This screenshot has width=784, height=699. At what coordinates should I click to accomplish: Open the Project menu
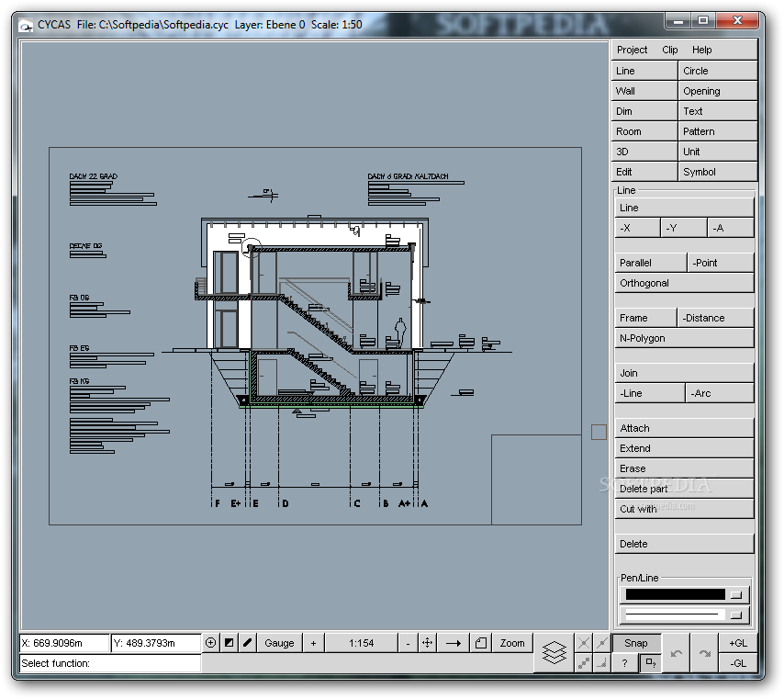[632, 50]
